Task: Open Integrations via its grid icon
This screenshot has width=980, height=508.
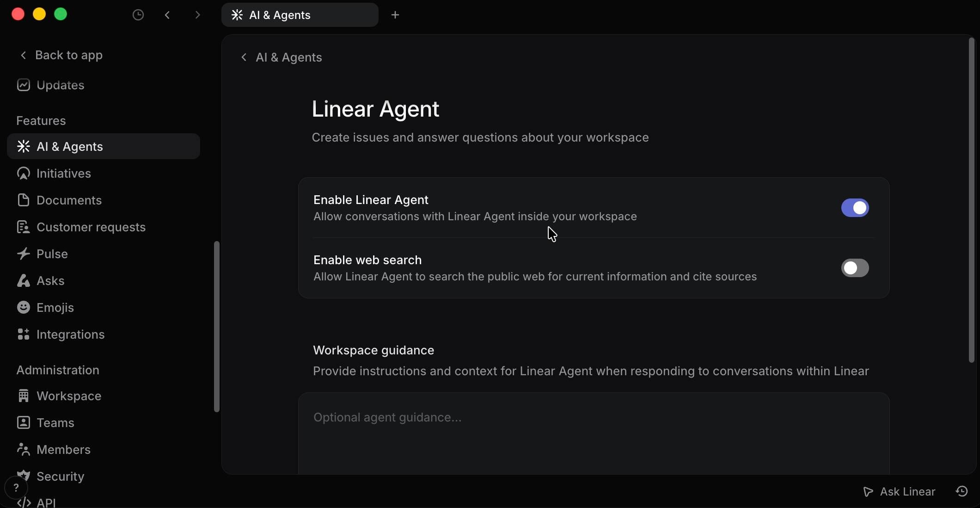Action: [x=23, y=334]
